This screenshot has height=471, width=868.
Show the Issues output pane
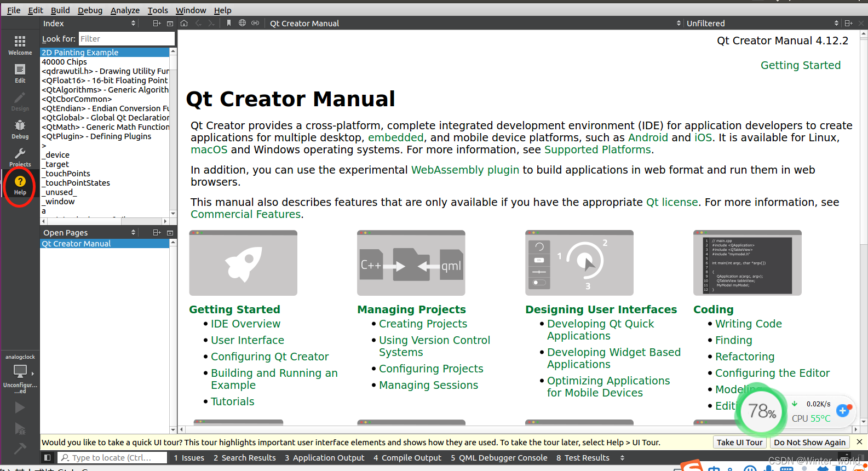point(189,458)
